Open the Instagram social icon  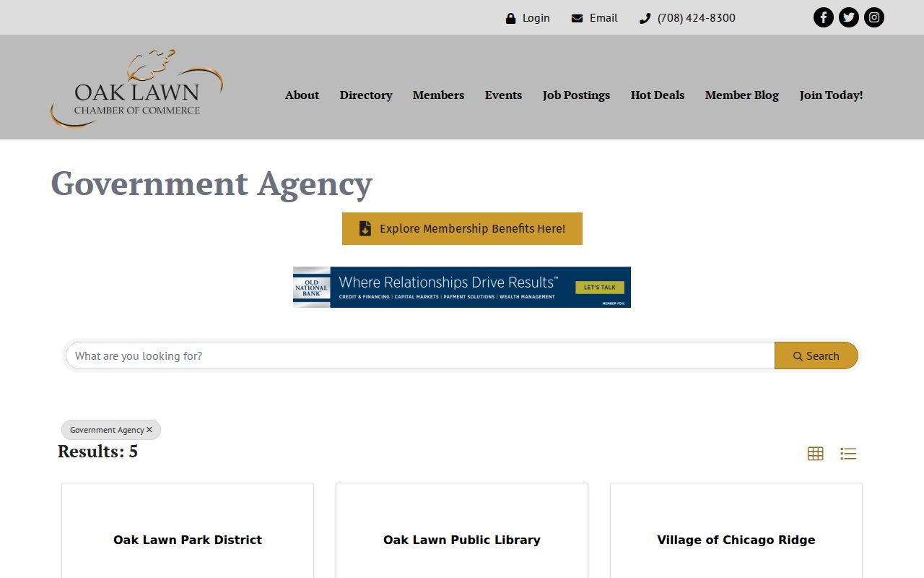pyautogui.click(x=874, y=17)
